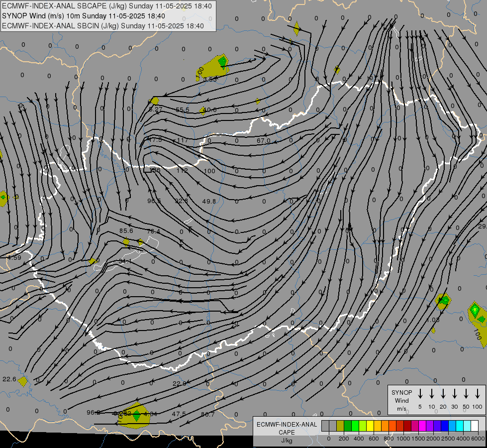
Task: Click the 186 value on the map
Action: [x=155, y=170]
